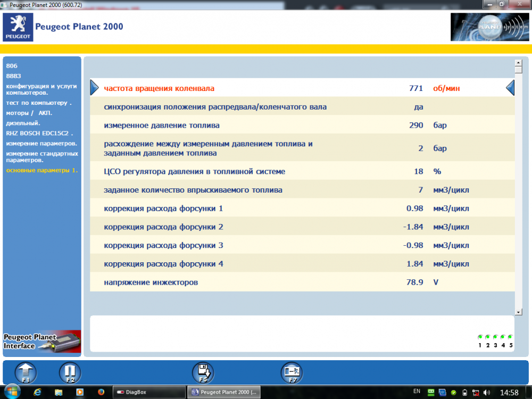The width and height of the screenshot is (532, 399).
Task: Open Firefox from the taskbar
Action: coord(101,392)
